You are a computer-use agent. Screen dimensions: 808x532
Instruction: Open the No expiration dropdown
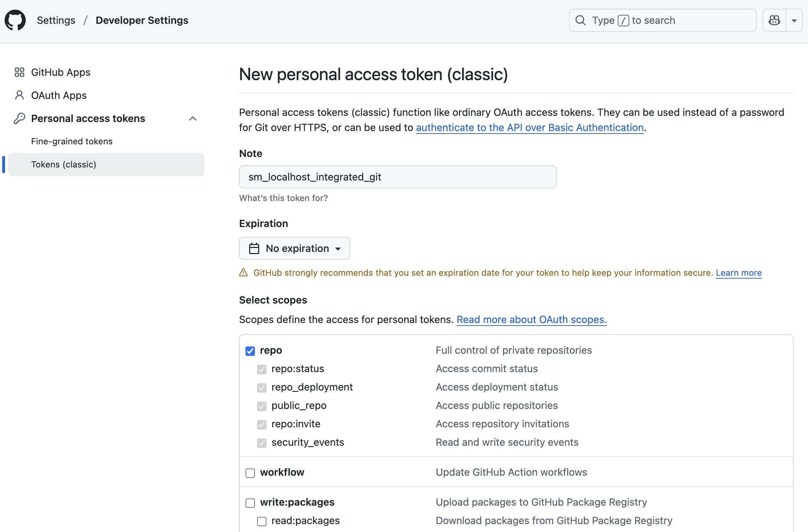294,248
